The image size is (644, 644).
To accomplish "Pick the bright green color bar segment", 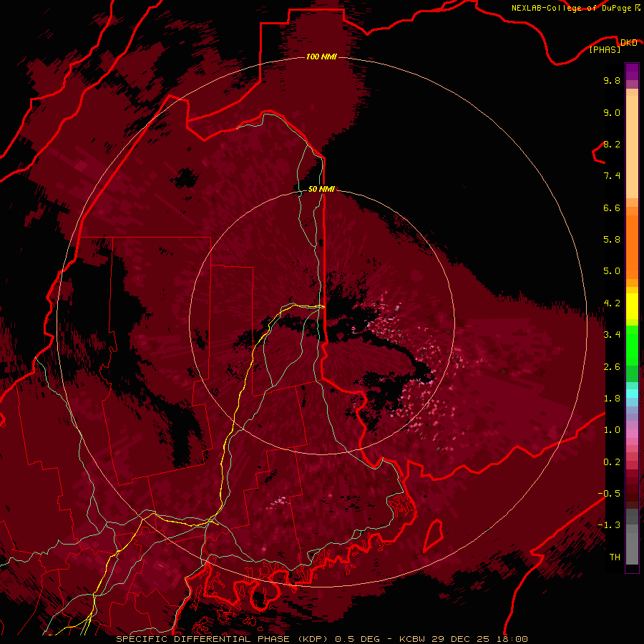I will 632,344.
